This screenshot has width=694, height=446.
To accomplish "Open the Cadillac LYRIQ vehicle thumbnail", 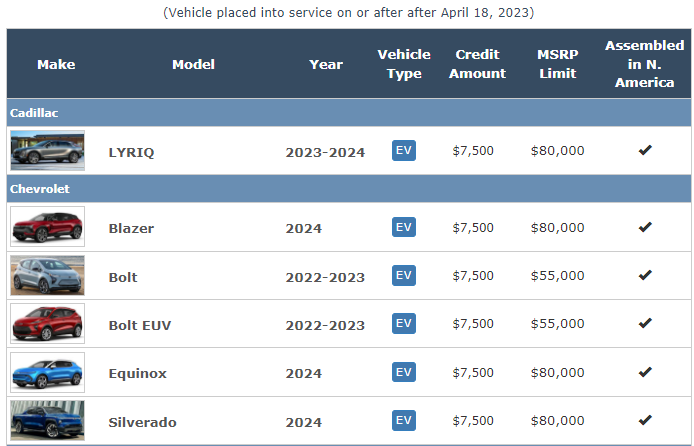I will pyautogui.click(x=47, y=150).
